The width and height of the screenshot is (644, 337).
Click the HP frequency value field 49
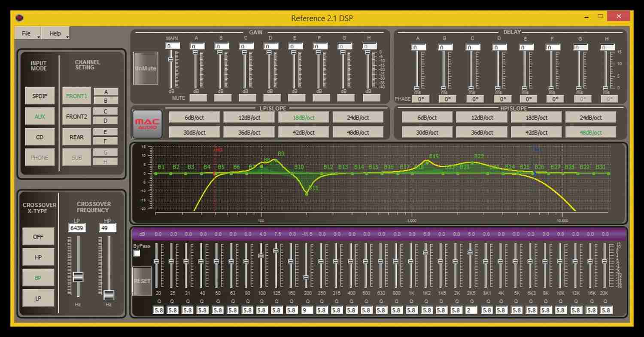pyautogui.click(x=108, y=228)
